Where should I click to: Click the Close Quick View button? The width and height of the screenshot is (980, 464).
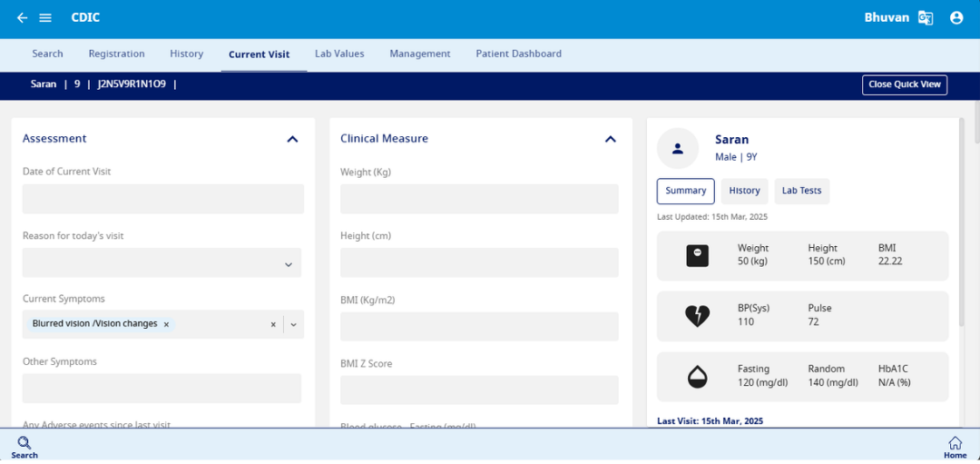click(904, 84)
